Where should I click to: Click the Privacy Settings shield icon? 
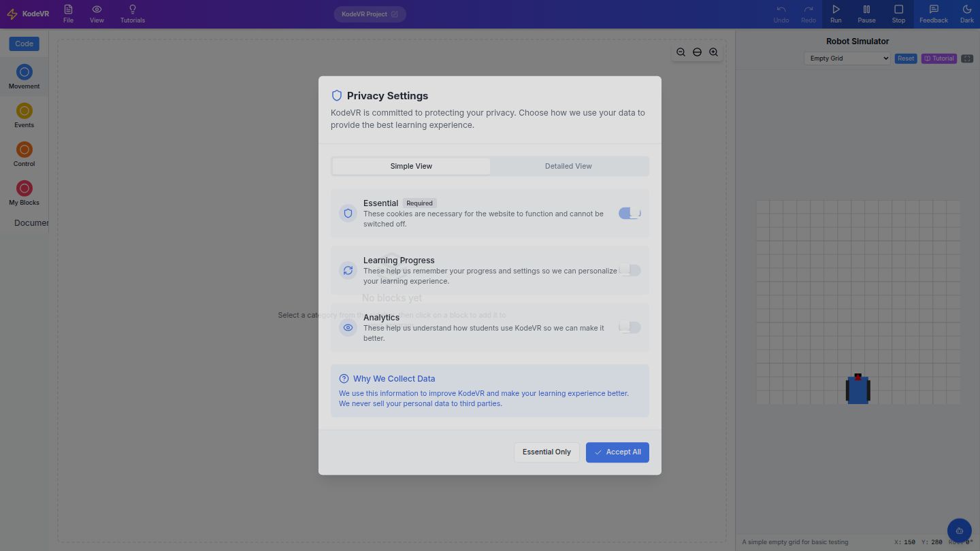336,96
